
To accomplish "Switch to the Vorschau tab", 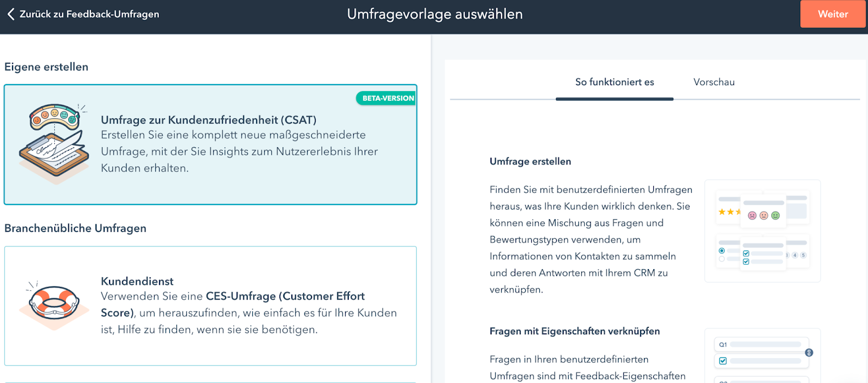I will click(713, 82).
